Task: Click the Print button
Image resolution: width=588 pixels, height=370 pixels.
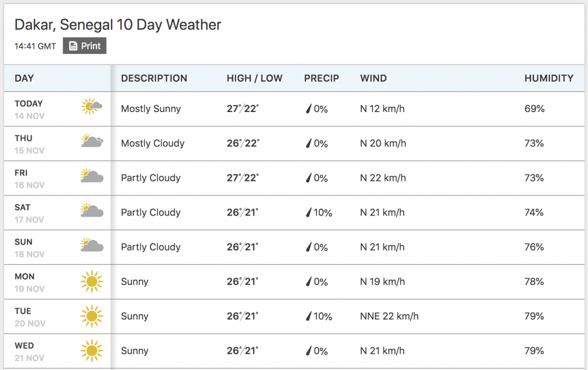Action: 84,46
